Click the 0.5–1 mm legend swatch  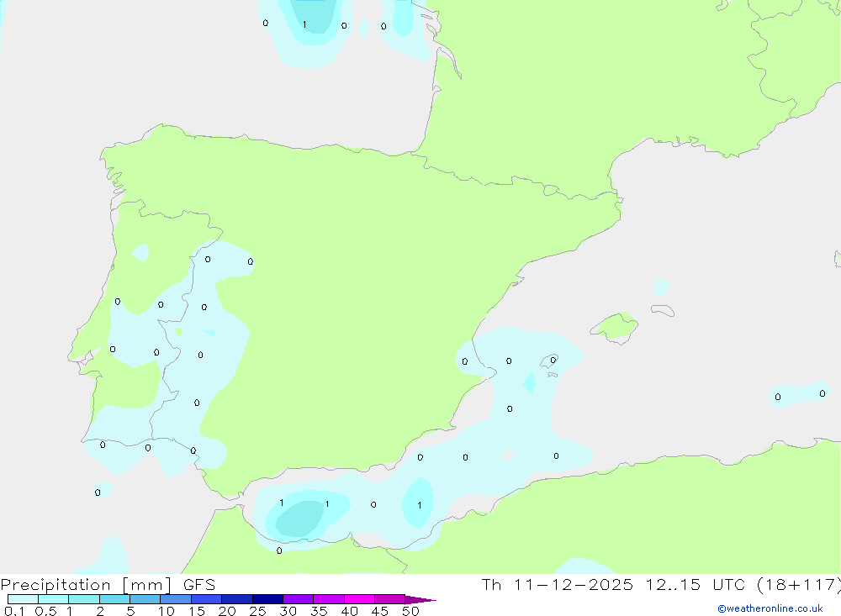54,599
